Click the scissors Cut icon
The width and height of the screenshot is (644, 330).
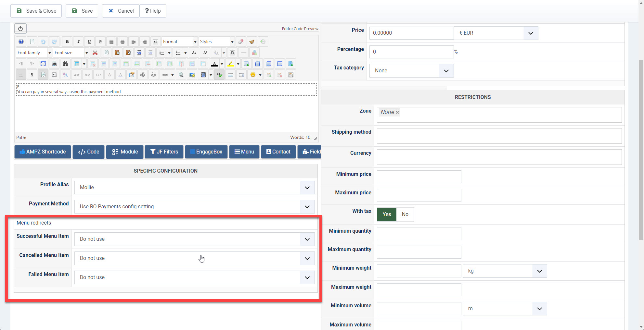tap(95, 53)
